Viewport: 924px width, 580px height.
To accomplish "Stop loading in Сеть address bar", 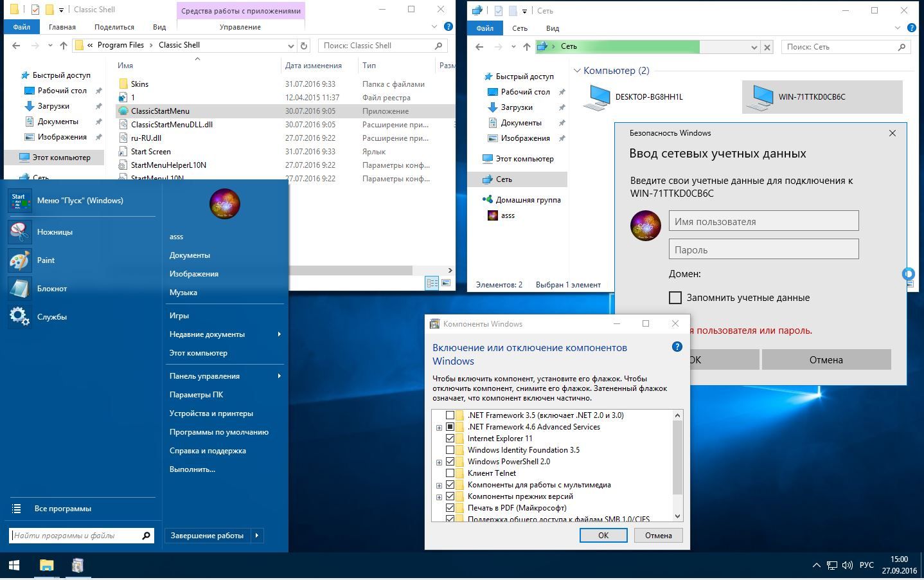I will pos(767,47).
